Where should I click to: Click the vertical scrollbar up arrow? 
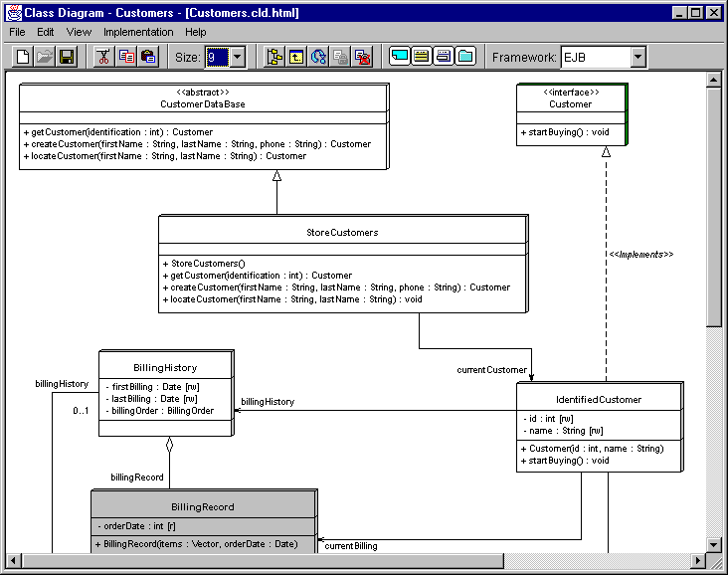tap(714, 80)
